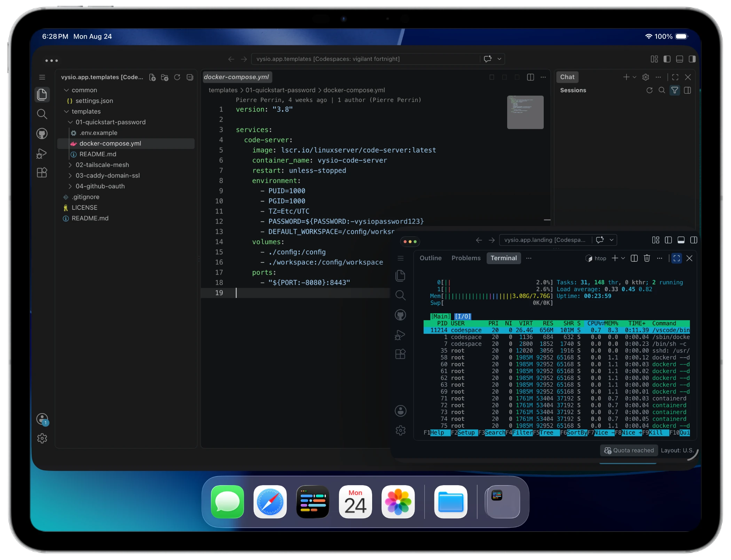Open Search in main window activity bar
This screenshot has height=560, width=731.
[42, 114]
